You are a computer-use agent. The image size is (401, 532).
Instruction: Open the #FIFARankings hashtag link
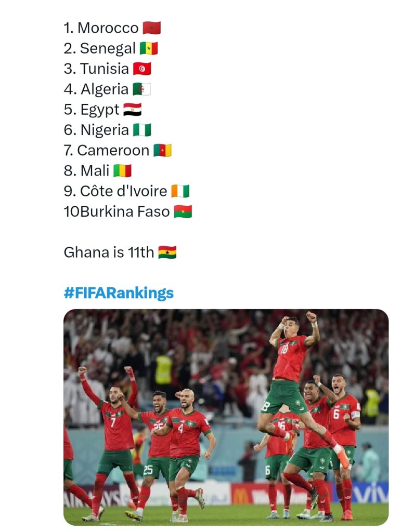119,293
